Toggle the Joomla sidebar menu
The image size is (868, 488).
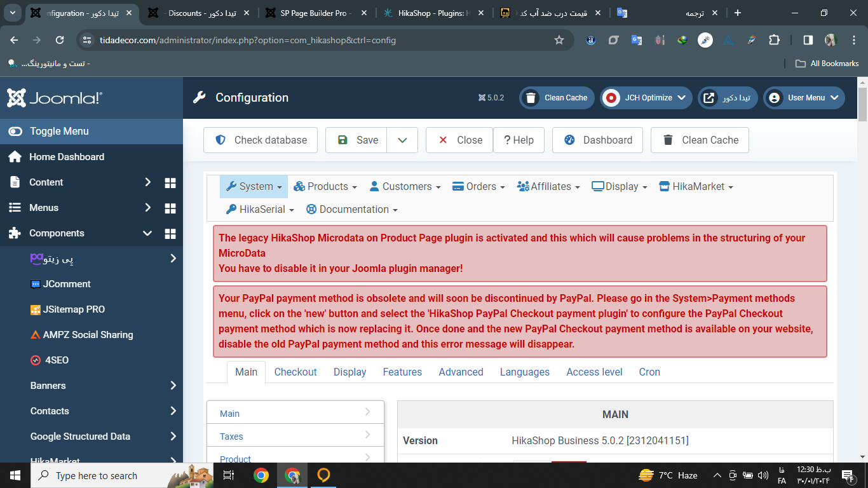click(x=92, y=132)
